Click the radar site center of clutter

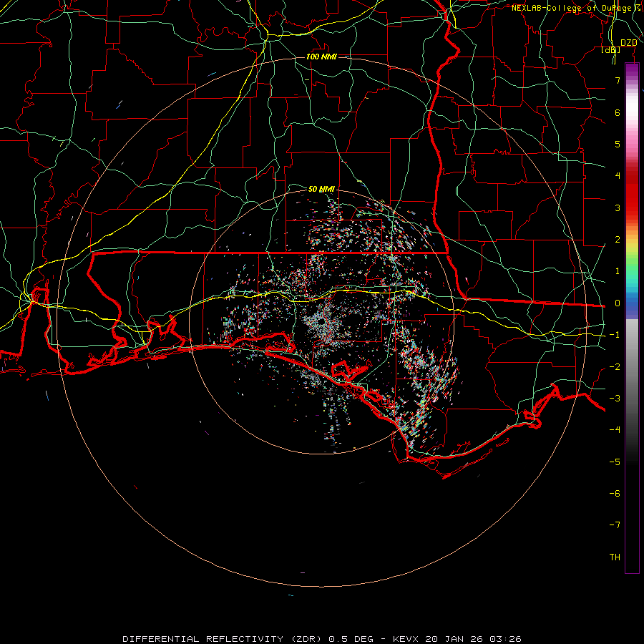click(x=322, y=323)
